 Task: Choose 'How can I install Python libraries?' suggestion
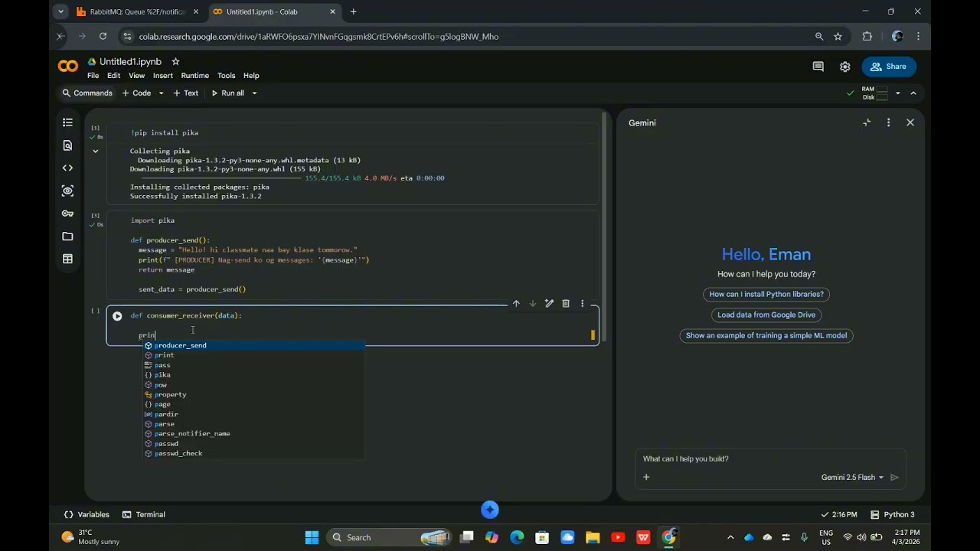[x=766, y=294]
